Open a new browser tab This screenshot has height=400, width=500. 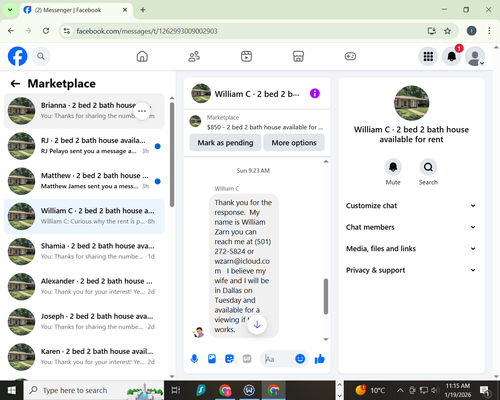pos(143,10)
